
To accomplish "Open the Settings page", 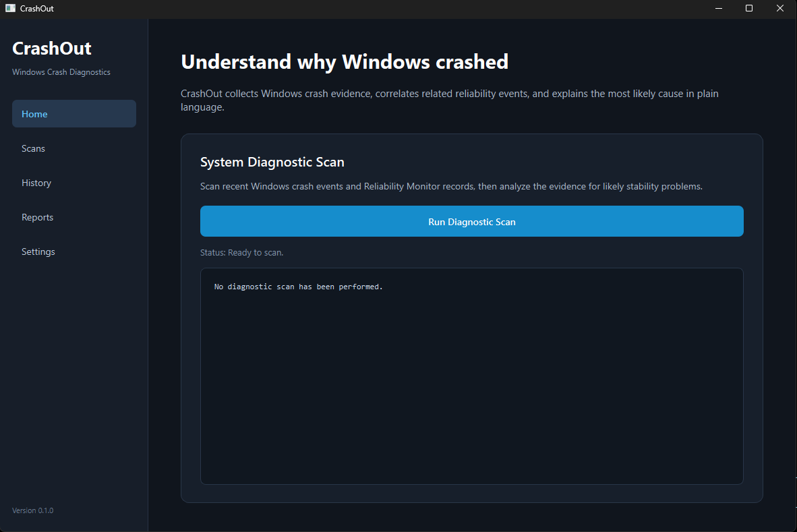I will point(74,252).
